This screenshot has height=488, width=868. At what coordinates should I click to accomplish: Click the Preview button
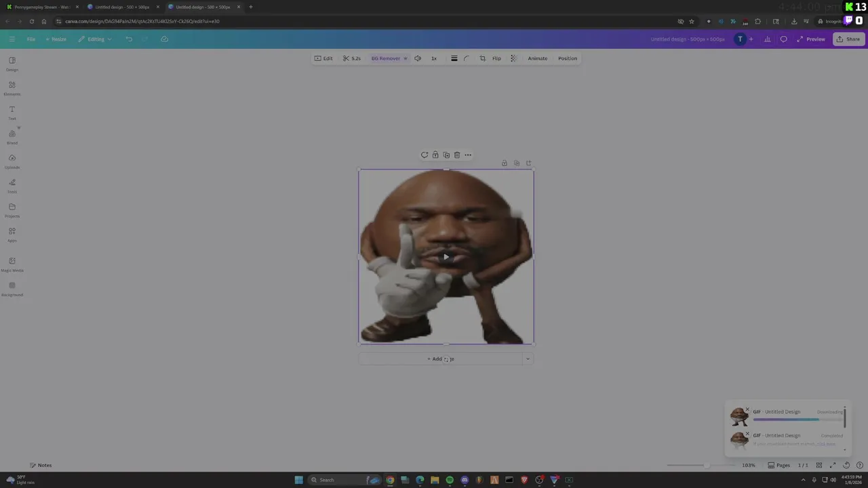click(x=811, y=39)
